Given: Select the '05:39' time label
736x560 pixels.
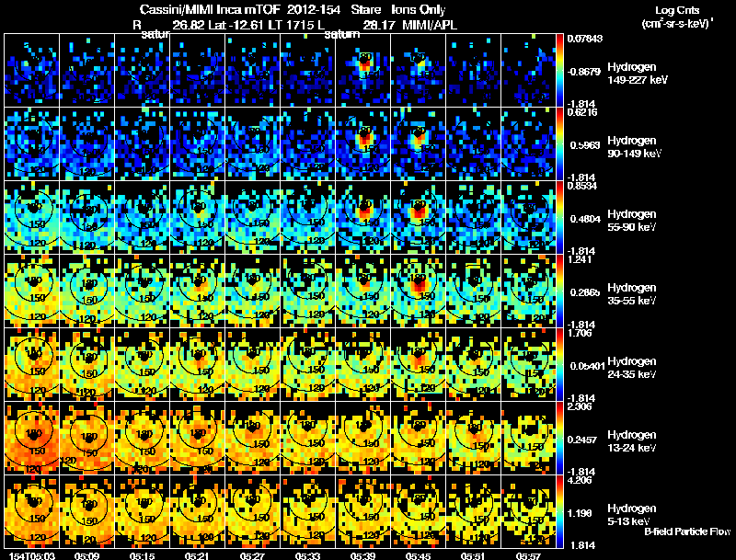Looking at the screenshot, I should point(362,555).
